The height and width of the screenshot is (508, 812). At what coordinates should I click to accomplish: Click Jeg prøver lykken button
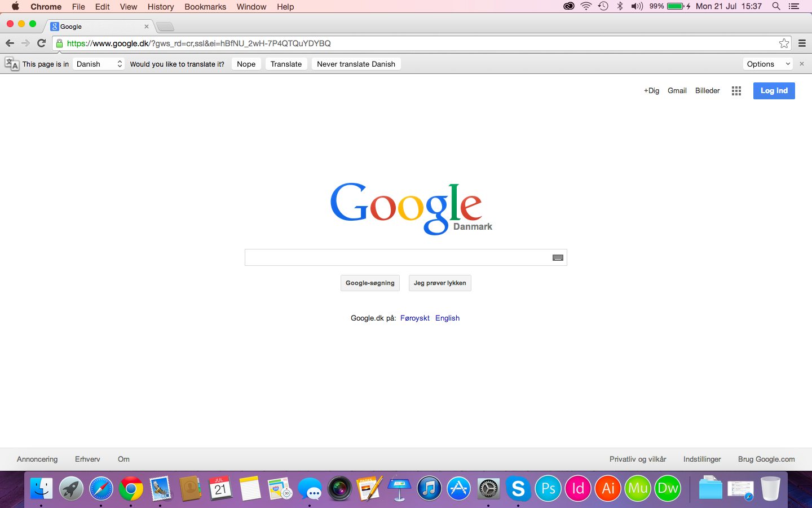[x=440, y=283]
